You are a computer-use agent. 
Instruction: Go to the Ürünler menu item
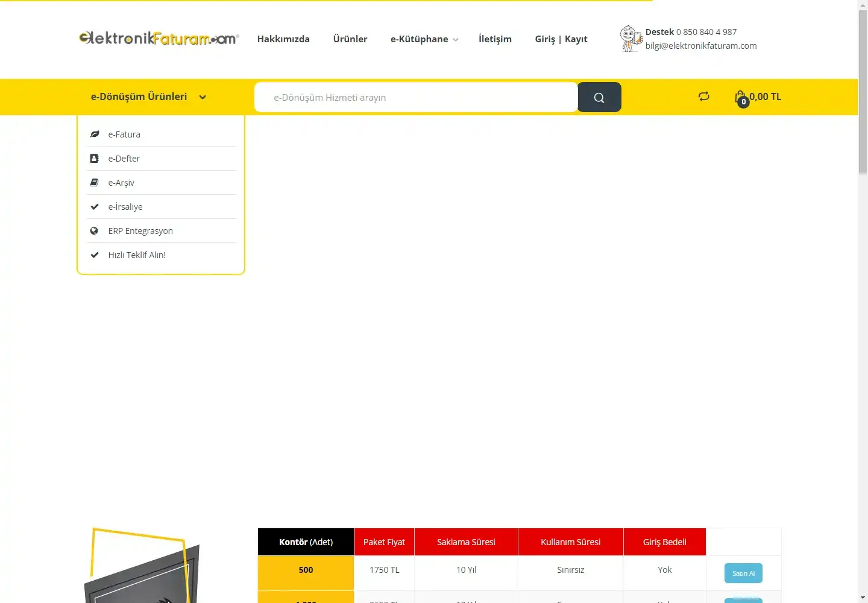350,39
